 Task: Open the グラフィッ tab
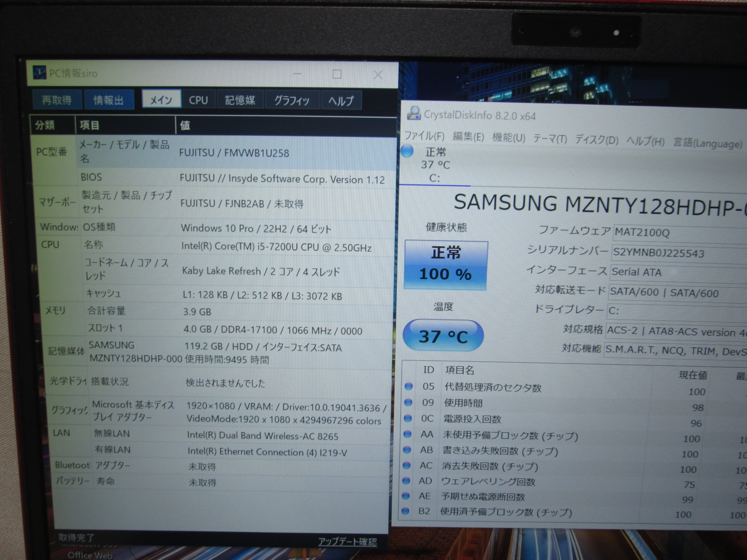pyautogui.click(x=292, y=100)
